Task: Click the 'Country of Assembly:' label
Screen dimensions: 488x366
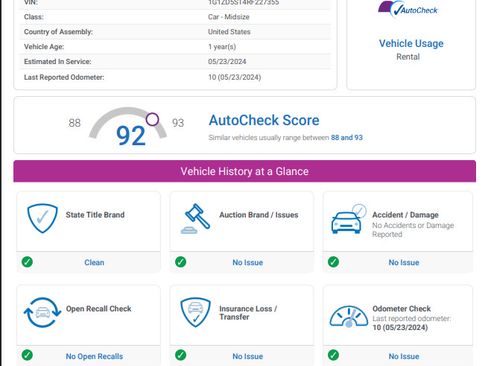Action: [x=58, y=32]
